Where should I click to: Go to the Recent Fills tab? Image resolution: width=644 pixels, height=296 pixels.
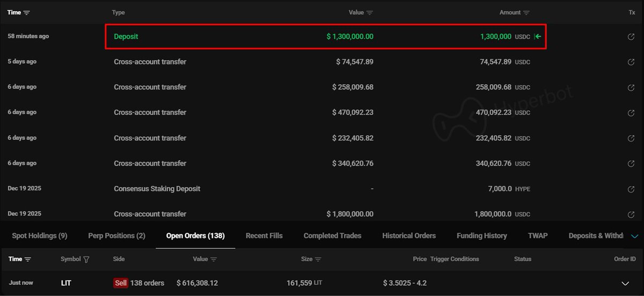(264, 235)
